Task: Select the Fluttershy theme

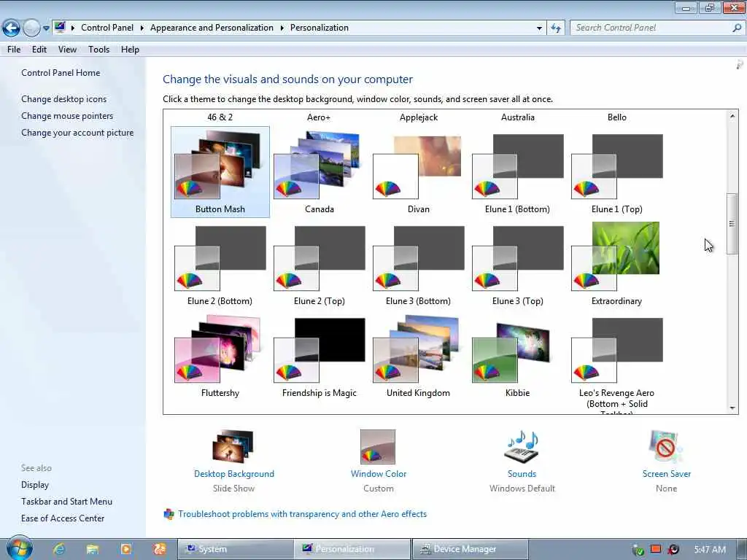Action: pos(220,356)
